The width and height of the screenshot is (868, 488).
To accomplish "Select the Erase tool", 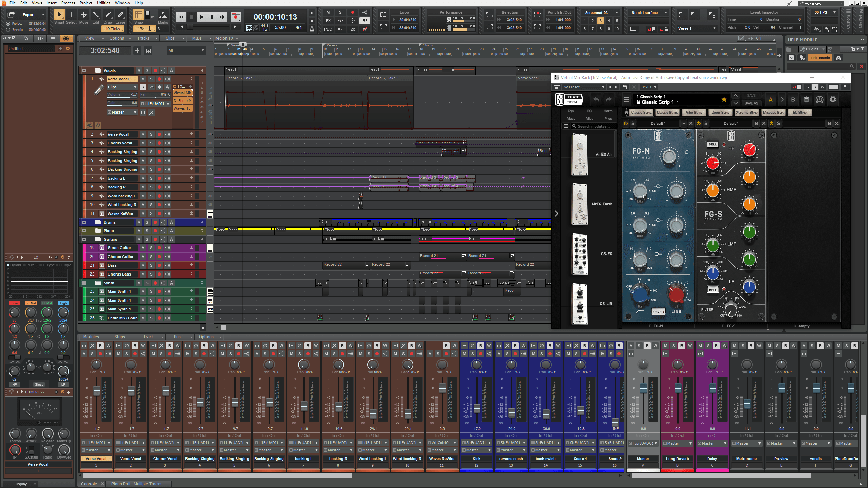I will pyautogui.click(x=120, y=15).
